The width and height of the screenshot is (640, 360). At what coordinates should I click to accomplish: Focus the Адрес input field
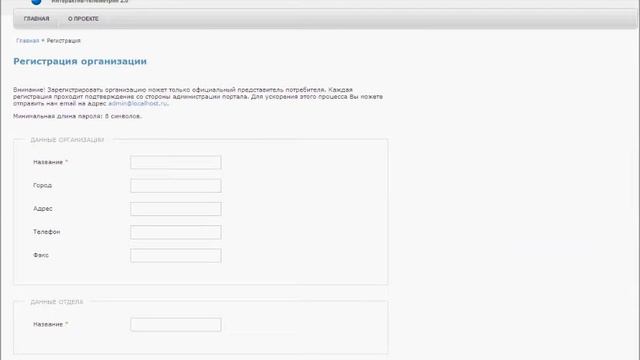(x=176, y=209)
